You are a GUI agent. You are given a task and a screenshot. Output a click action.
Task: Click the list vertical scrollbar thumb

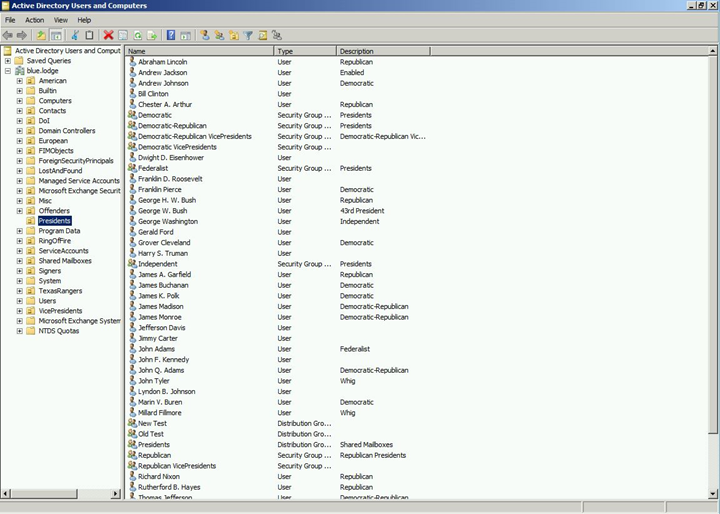pyautogui.click(x=713, y=244)
